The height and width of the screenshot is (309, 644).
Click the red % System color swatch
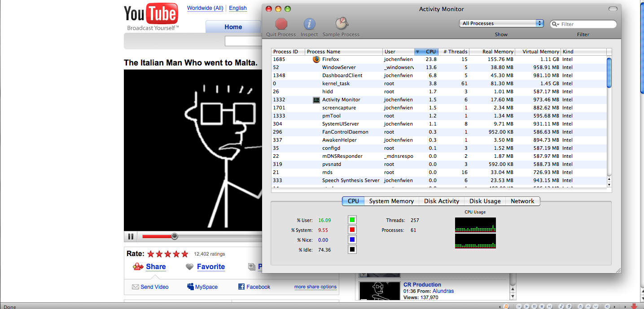click(352, 230)
